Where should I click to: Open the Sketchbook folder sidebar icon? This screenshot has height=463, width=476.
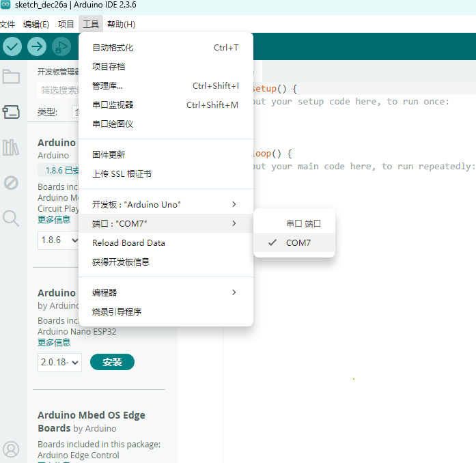11,76
